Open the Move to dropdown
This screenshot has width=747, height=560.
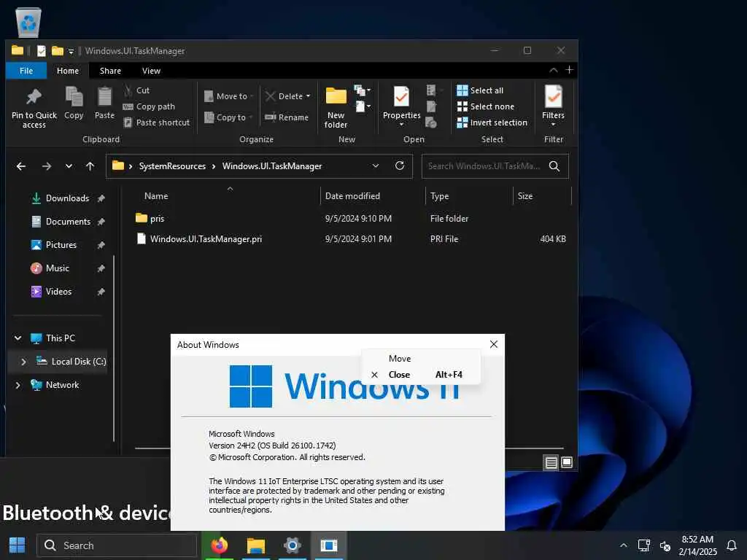(x=229, y=96)
